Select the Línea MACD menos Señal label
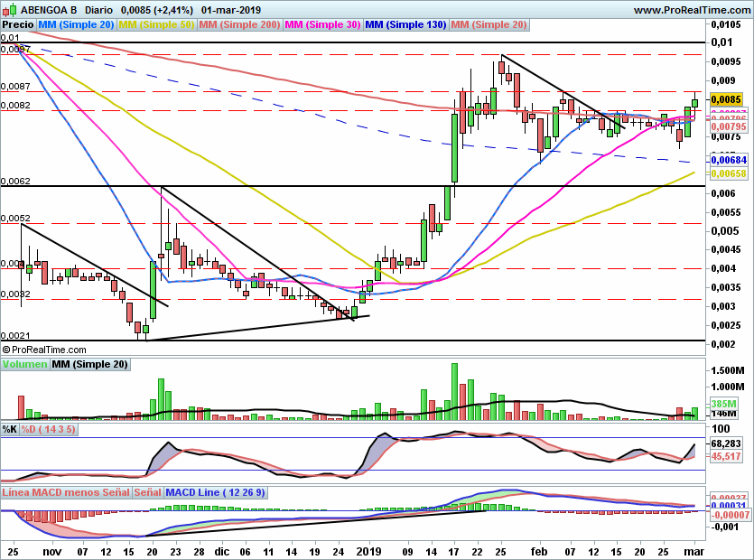 coord(66,492)
